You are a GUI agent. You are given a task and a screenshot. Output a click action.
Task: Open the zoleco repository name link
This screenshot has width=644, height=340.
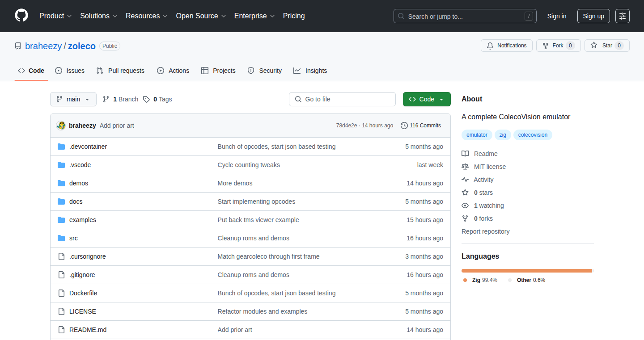click(82, 46)
